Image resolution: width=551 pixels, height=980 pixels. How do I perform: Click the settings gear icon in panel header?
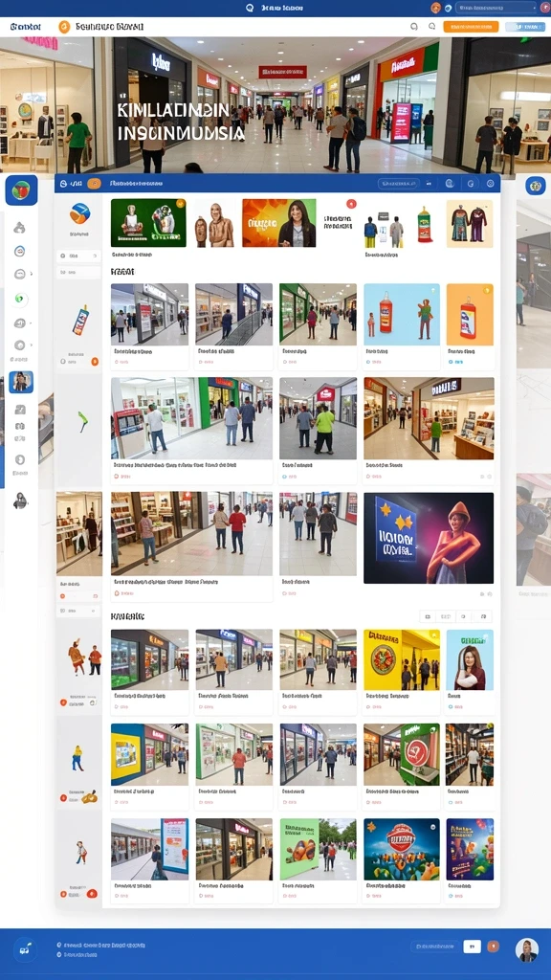point(490,184)
